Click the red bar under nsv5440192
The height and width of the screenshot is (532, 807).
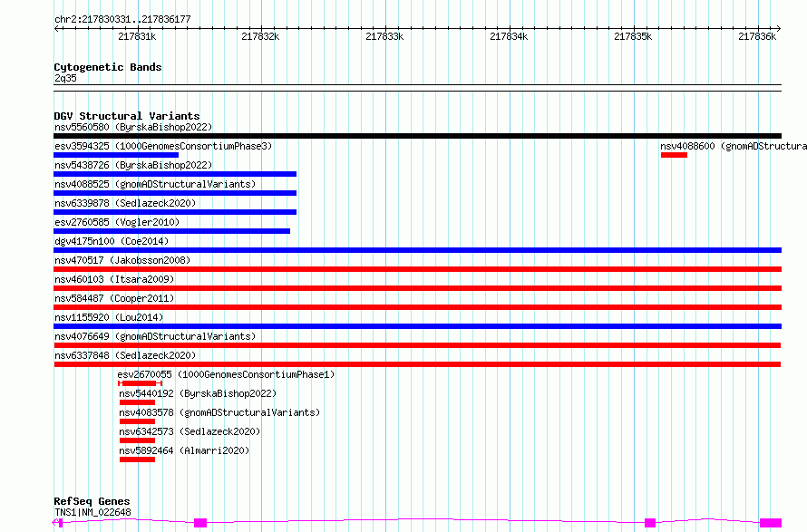coord(137,402)
